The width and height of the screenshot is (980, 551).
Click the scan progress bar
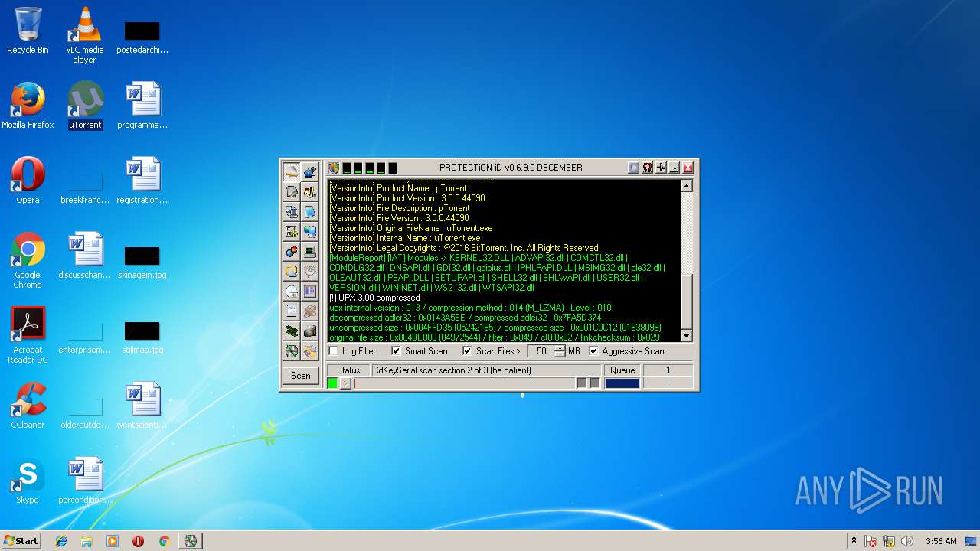coord(463,383)
